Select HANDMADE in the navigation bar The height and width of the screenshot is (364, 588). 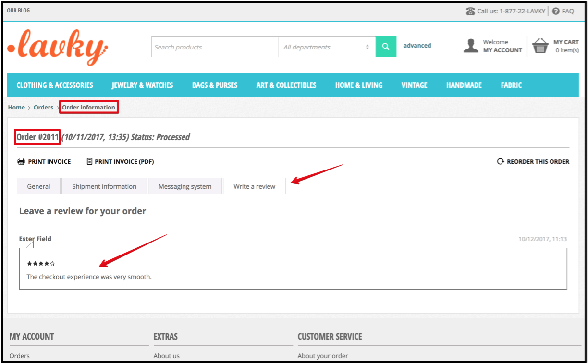(x=464, y=85)
